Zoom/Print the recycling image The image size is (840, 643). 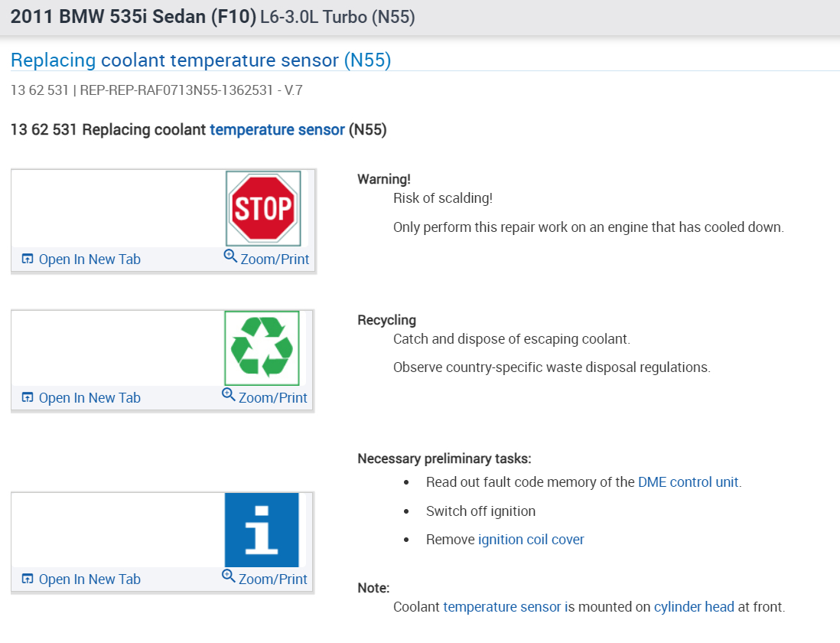click(265, 398)
